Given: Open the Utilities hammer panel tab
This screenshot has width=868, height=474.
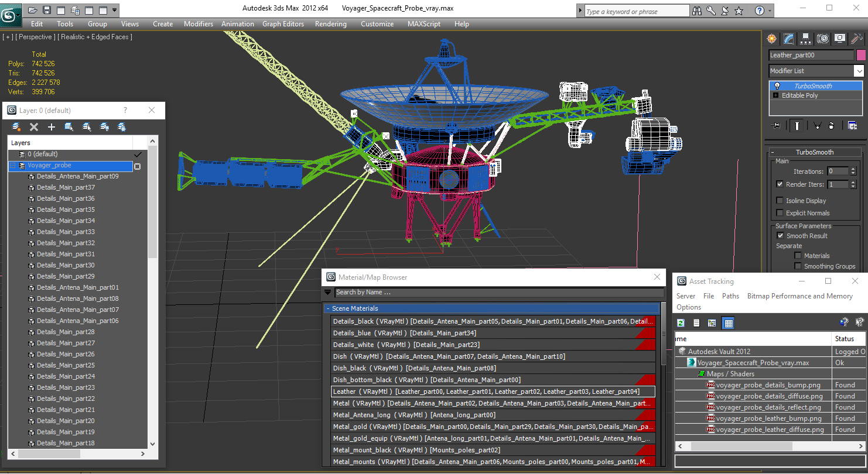Looking at the screenshot, I should pyautogui.click(x=857, y=39).
